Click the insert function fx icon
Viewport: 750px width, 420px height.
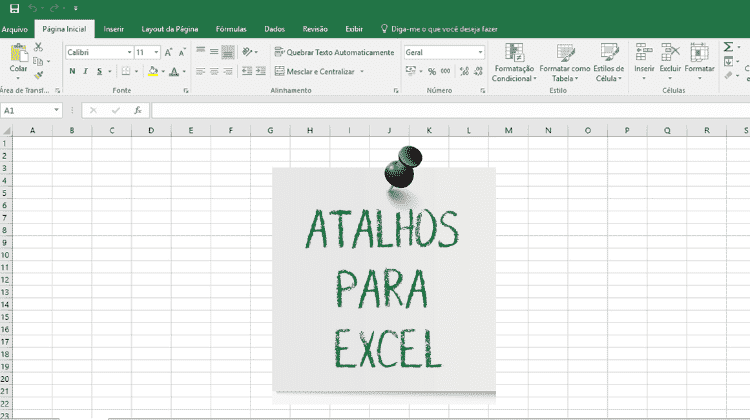coord(137,110)
